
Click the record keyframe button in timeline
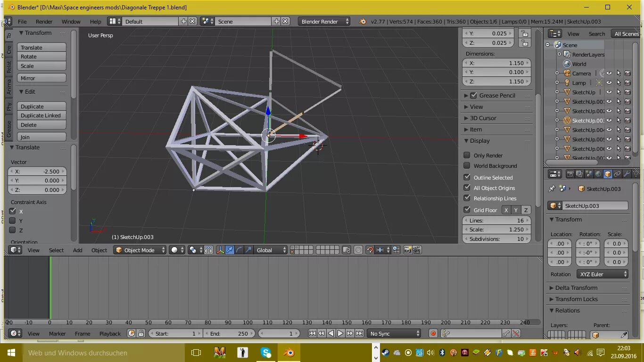pos(433,333)
